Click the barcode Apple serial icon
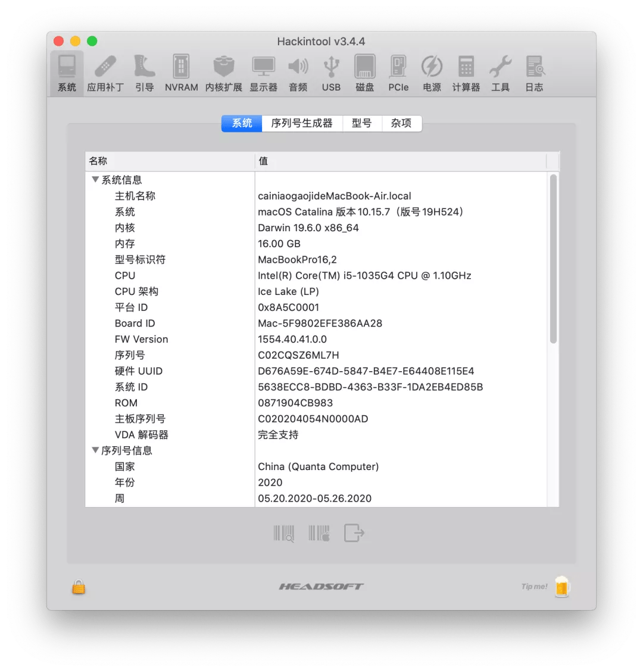Viewport: 643px width, 672px height. coord(319,534)
